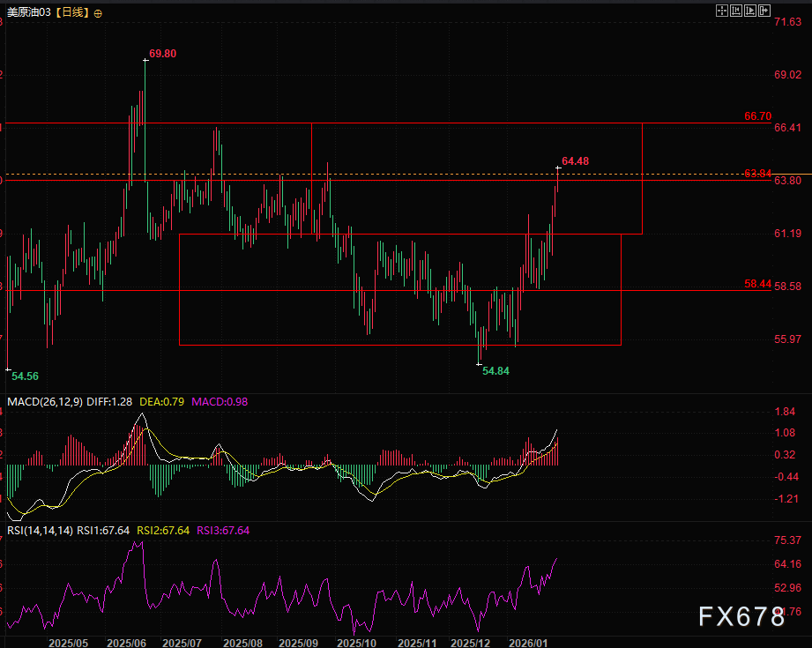Screen dimensions: 812x648
Task: Click the DIFF:1.28 value label
Action: point(109,401)
